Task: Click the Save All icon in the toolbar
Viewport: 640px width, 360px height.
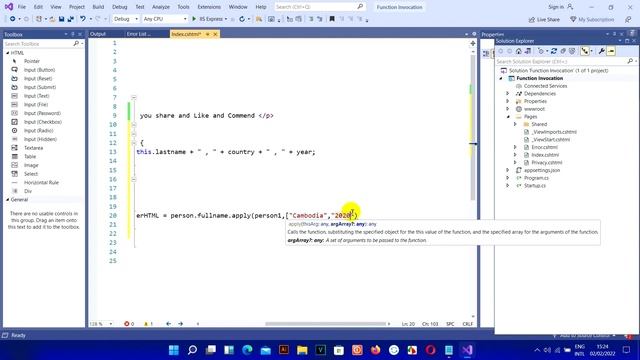Action: click(x=71, y=19)
